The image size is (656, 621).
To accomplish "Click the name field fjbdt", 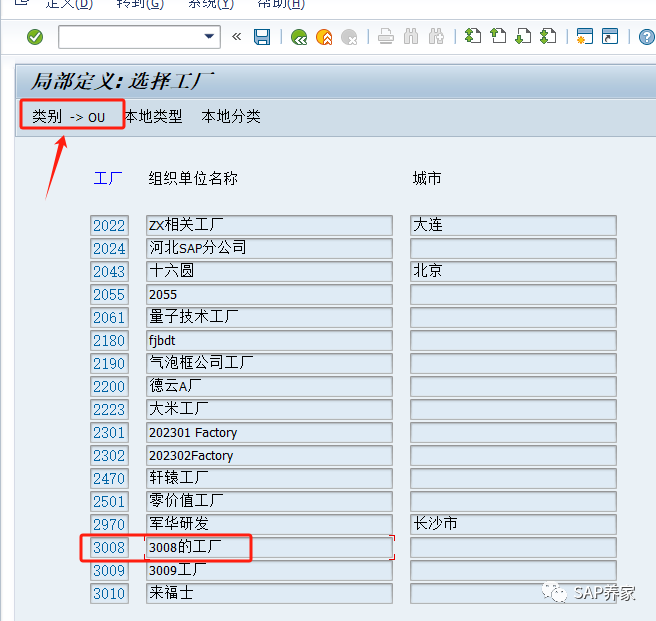I will [x=269, y=341].
